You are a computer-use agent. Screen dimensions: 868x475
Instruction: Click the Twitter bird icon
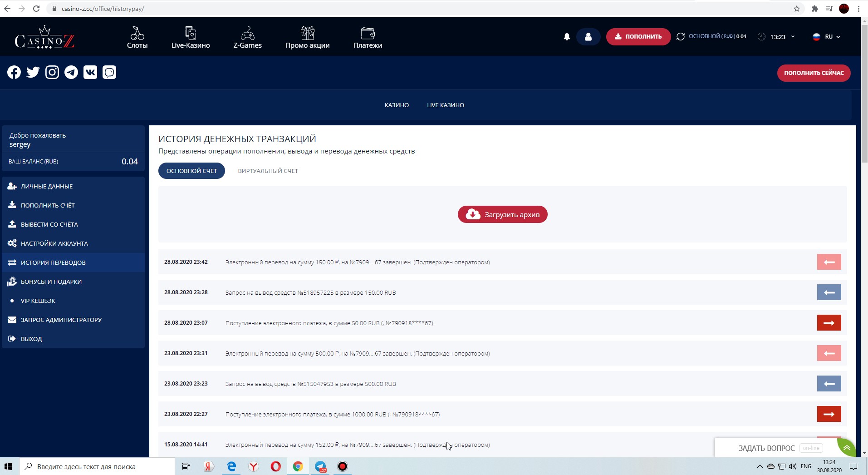[x=33, y=73]
